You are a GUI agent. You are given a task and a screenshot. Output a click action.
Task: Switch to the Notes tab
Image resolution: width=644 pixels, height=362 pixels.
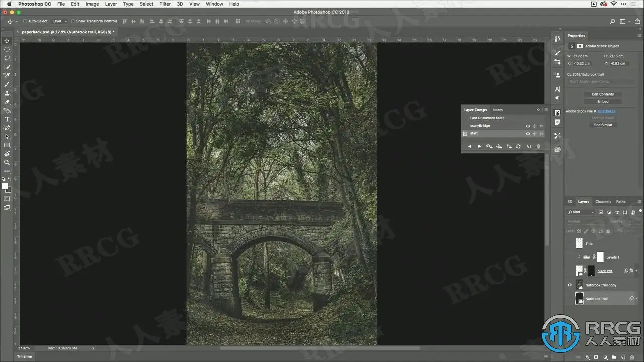click(498, 110)
